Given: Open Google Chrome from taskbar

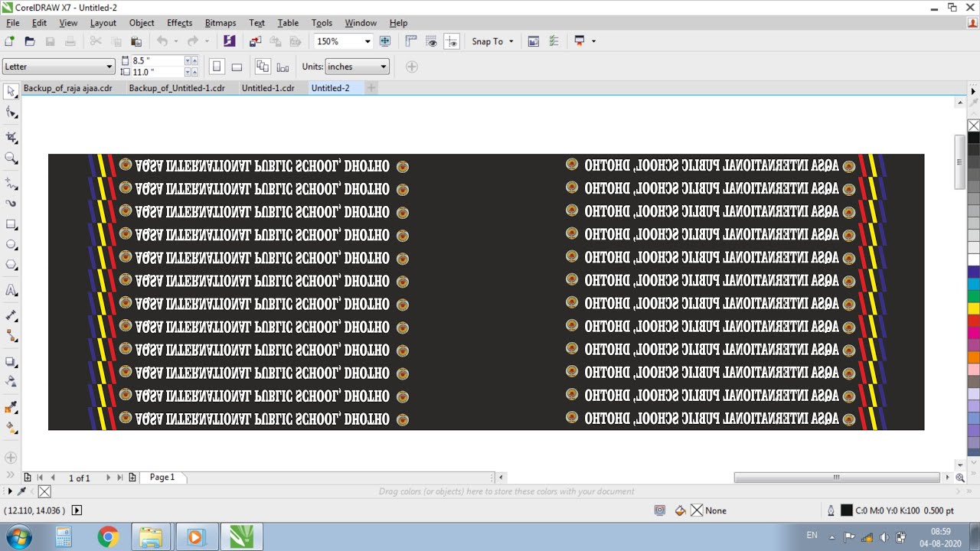Looking at the screenshot, I should (x=108, y=537).
